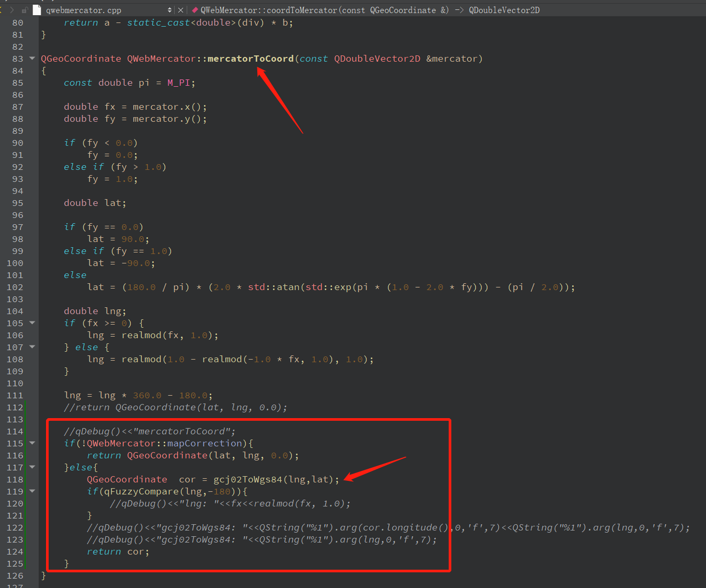
Task: Fold the else block at line 117
Action: 32,467
